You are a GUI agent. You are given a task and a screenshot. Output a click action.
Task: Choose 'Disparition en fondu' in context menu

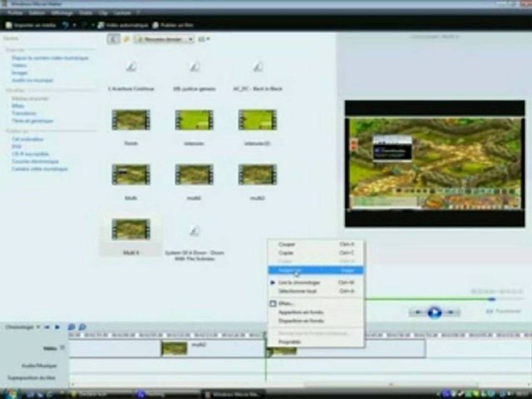click(x=315, y=321)
